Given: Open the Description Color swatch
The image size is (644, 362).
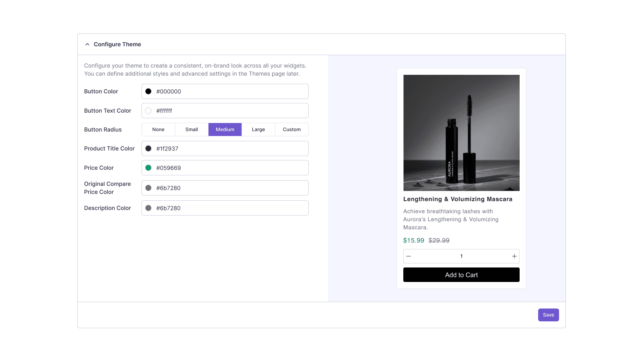Looking at the screenshot, I should 149,208.
